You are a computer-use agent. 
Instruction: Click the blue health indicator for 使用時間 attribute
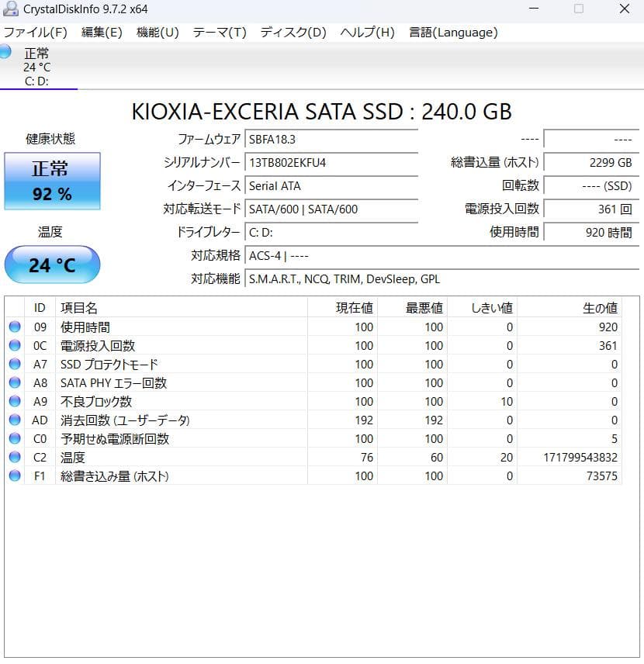[x=16, y=327]
